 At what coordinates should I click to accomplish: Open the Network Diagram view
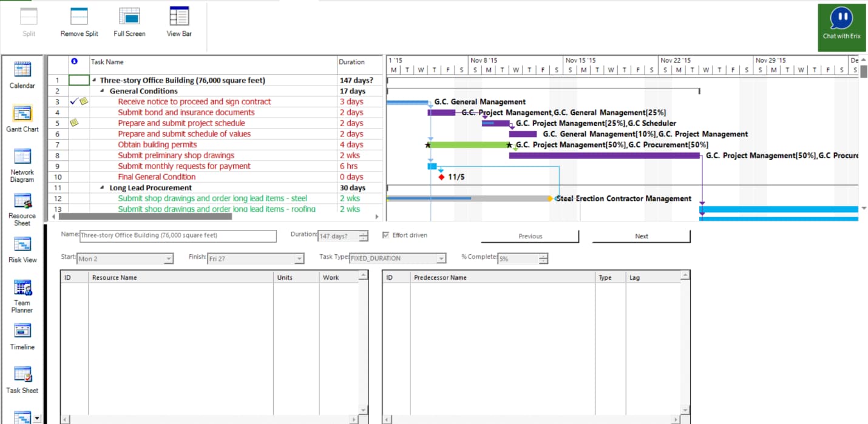22,156
